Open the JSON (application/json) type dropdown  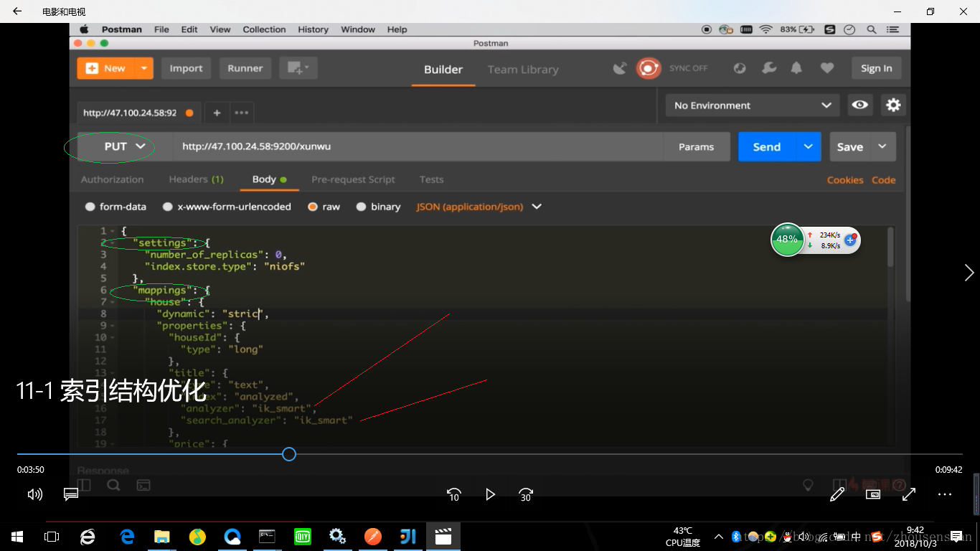(479, 207)
